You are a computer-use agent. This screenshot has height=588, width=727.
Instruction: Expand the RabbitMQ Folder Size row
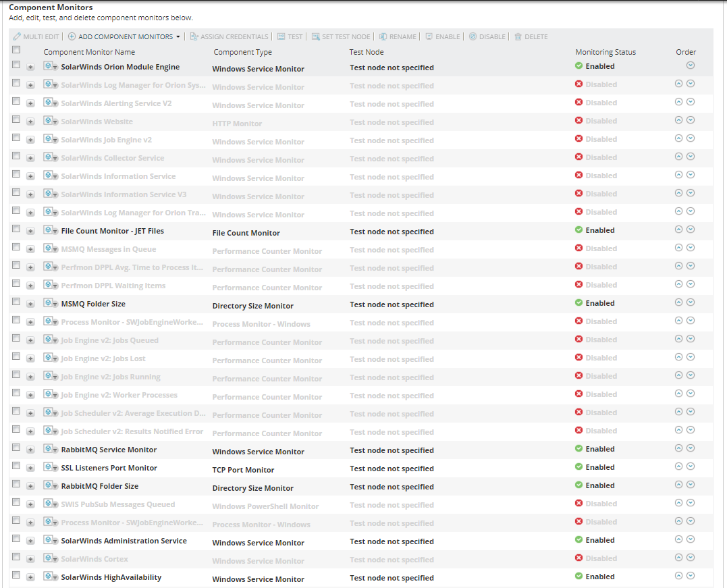click(x=30, y=487)
